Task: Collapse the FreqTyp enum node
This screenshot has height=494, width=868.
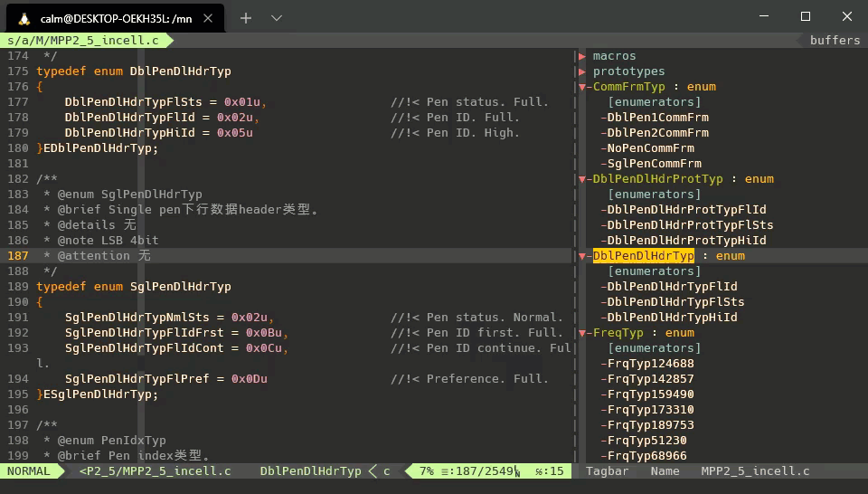Action: pos(581,333)
